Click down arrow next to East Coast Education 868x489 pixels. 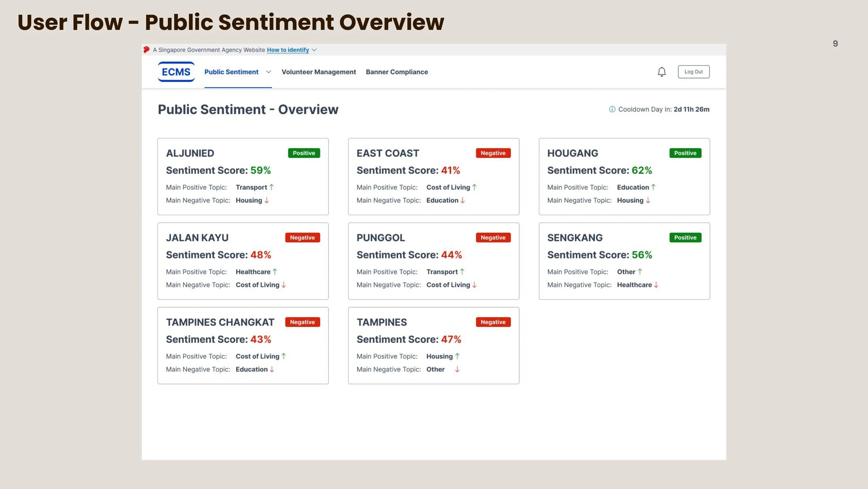pos(462,200)
